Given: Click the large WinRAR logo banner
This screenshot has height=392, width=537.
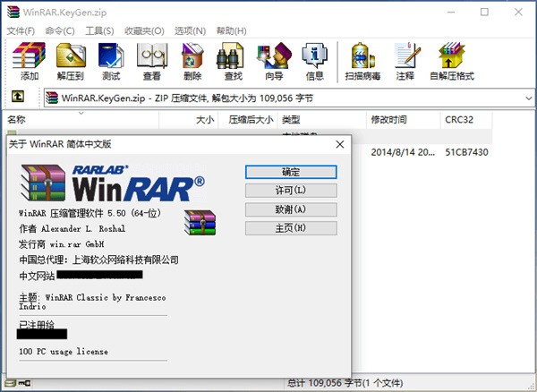Looking at the screenshot, I should tap(113, 183).
